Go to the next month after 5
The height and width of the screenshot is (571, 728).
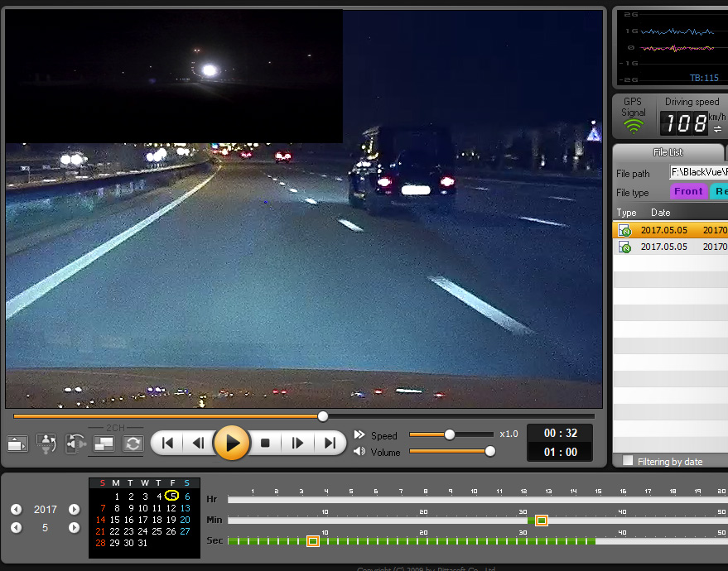74,527
